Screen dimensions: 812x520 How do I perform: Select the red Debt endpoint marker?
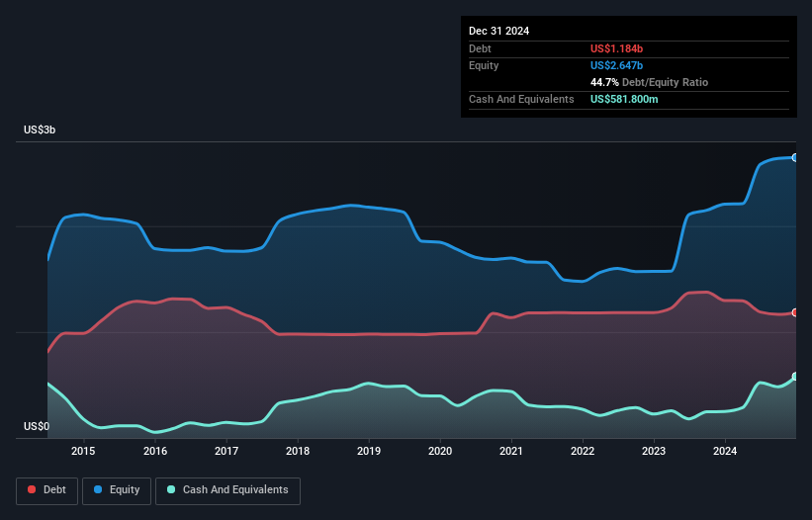click(795, 312)
